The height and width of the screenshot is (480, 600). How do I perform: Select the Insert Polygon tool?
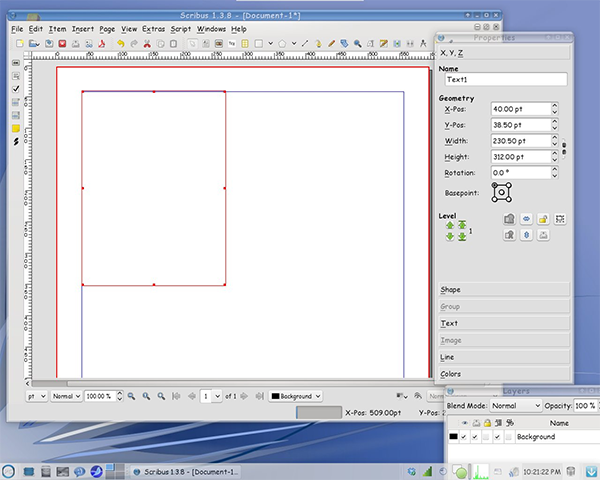click(x=282, y=44)
